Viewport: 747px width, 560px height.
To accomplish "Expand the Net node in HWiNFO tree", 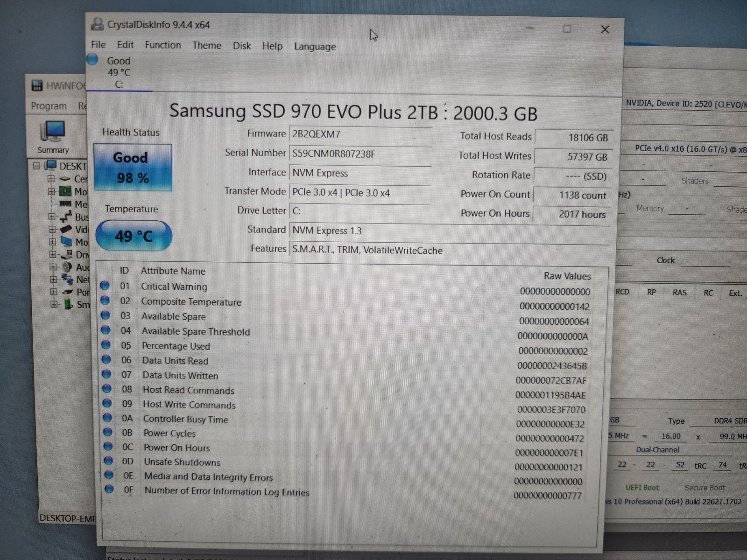I will tap(53, 280).
